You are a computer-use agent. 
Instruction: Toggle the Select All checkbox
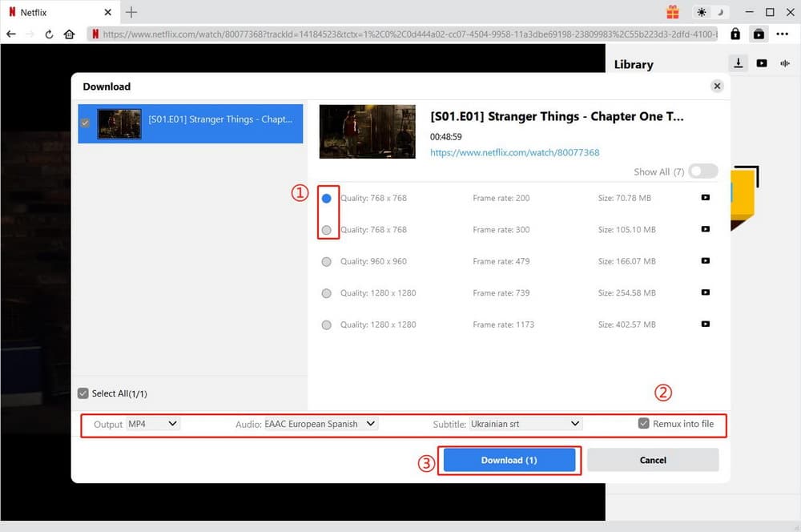click(x=83, y=393)
